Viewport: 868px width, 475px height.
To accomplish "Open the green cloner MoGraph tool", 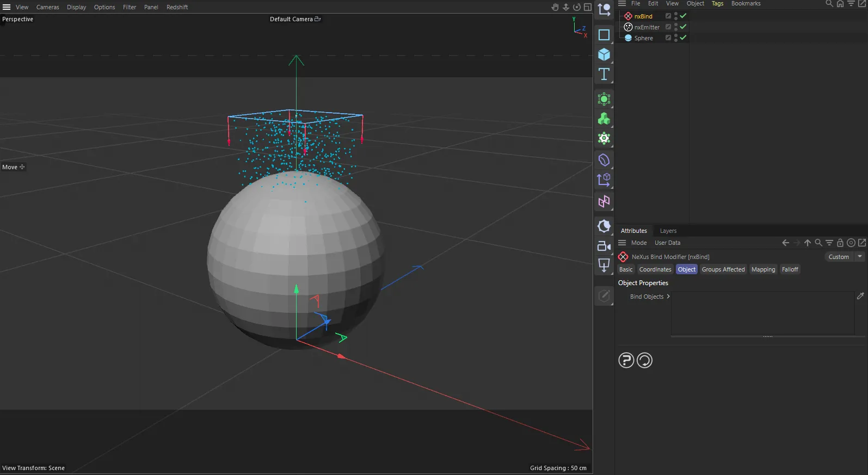I will [x=604, y=119].
